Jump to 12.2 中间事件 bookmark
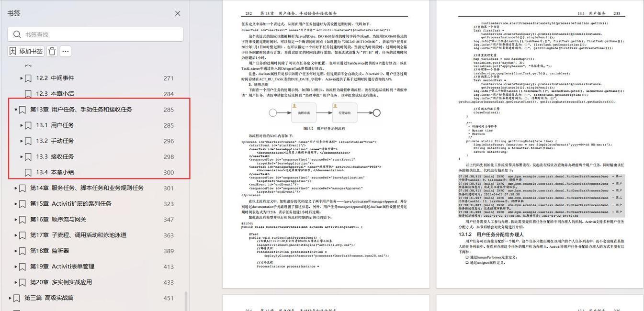Image resolution: width=644 pixels, height=311 pixels. (x=55, y=78)
